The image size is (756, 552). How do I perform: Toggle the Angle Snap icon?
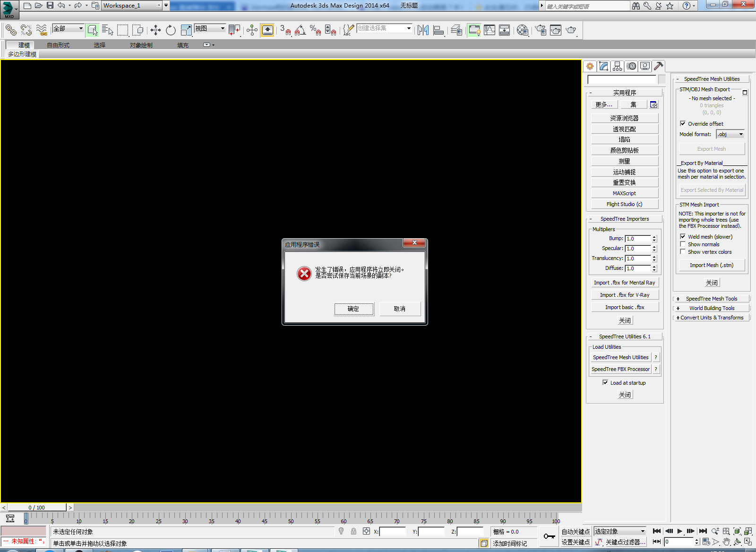[x=300, y=30]
